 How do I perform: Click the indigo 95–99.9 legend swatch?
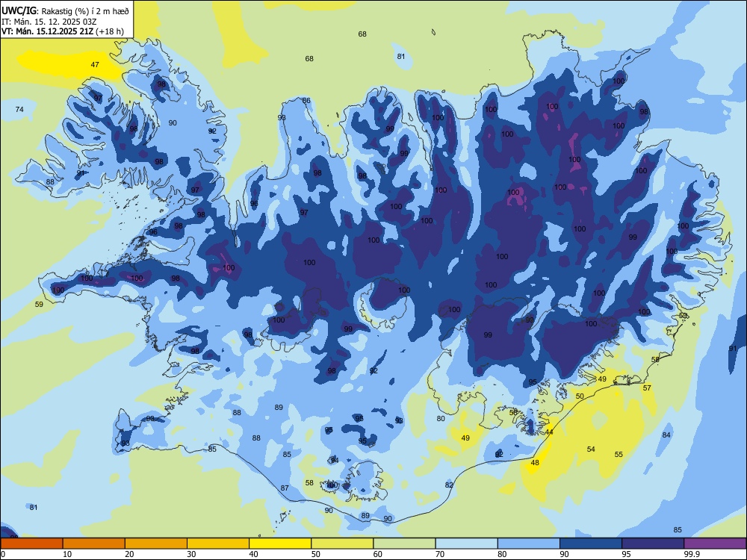[x=653, y=544]
